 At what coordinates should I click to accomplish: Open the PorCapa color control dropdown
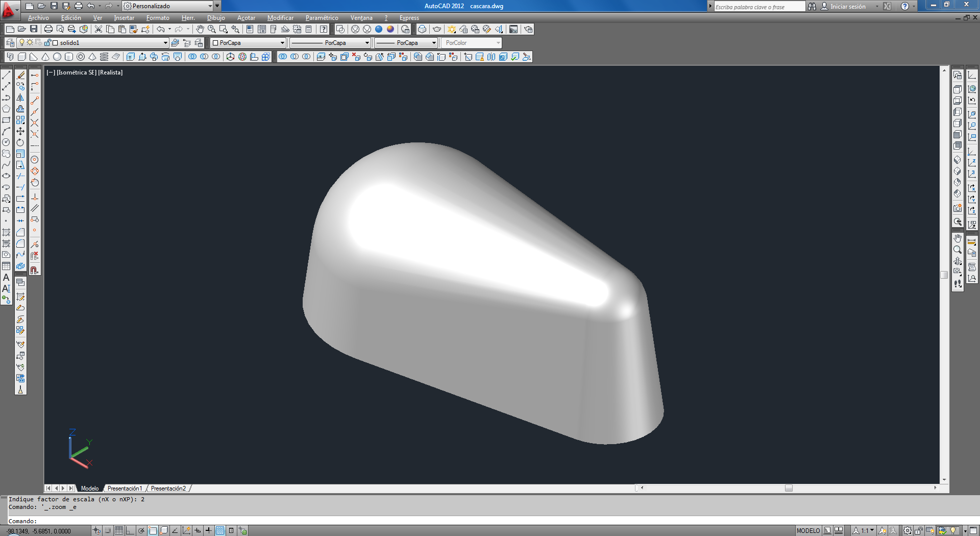[282, 43]
